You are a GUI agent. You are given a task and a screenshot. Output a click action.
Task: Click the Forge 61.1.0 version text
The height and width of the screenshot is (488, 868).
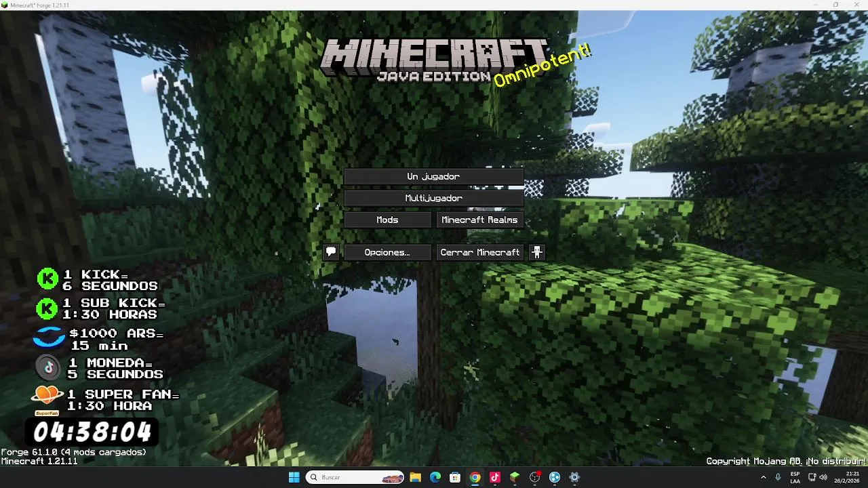pos(73,452)
